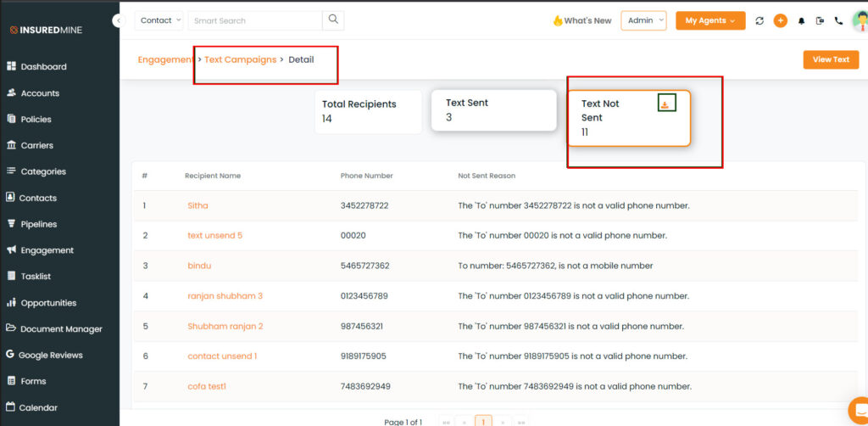Click the Not Sent Reason column header

487,176
